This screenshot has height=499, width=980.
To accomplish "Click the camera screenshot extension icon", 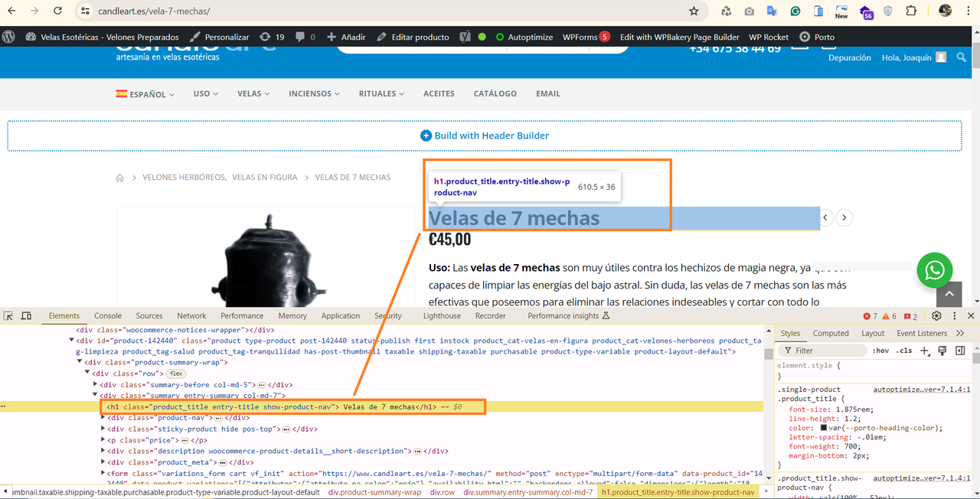I will pos(749,11).
